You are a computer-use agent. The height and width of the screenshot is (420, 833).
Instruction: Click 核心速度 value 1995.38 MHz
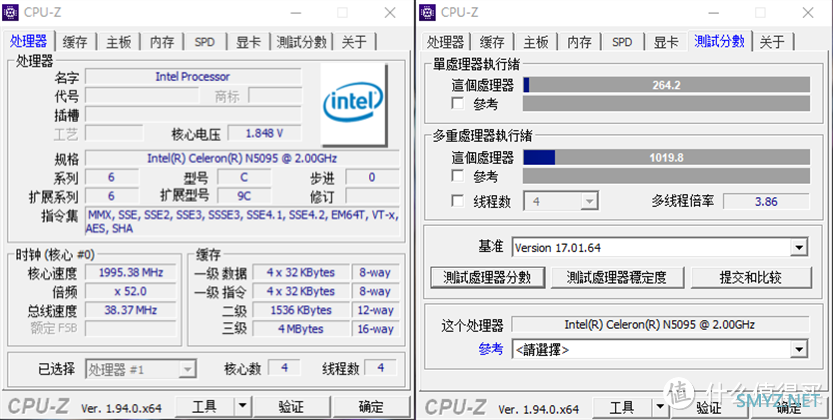click(131, 272)
